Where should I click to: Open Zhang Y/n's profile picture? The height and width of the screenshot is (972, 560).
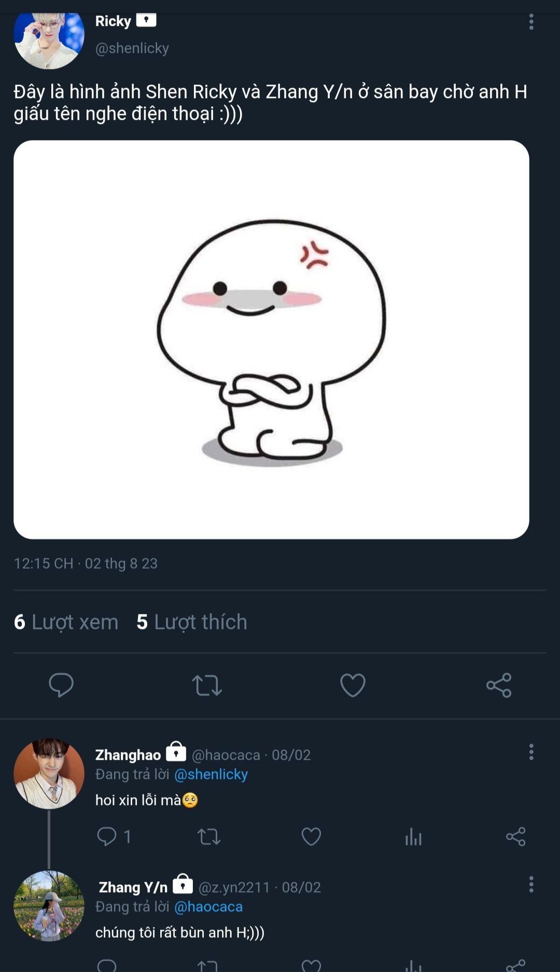49,906
